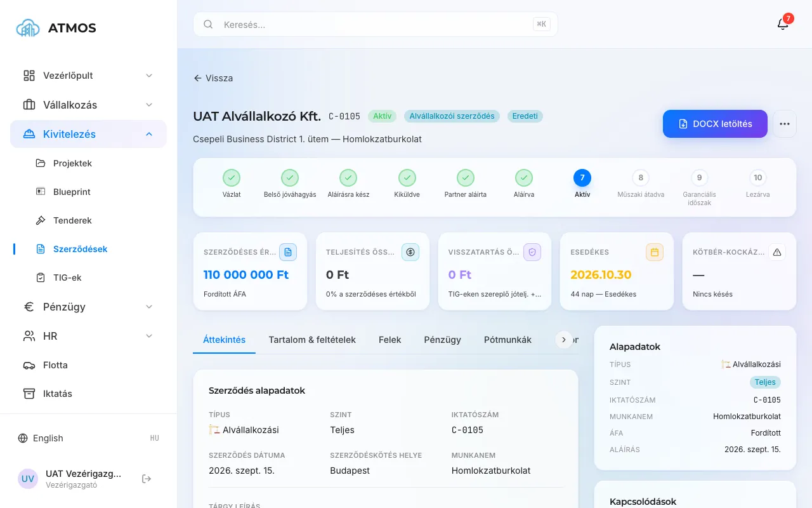Image resolution: width=812 pixels, height=508 pixels.
Task: Focus the Keresés search field
Action: tap(376, 25)
